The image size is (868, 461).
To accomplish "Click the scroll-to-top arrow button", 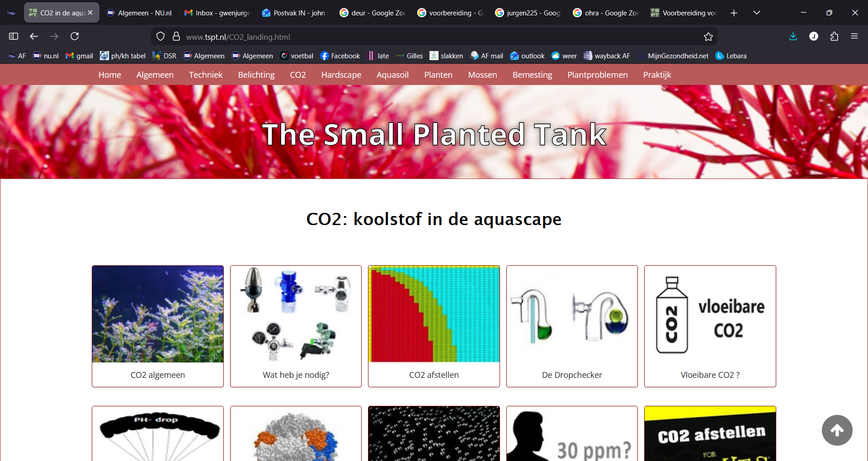I will click(x=837, y=430).
